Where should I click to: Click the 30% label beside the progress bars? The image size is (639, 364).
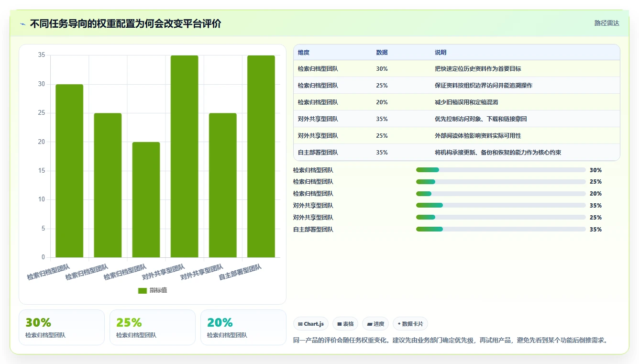coord(595,170)
